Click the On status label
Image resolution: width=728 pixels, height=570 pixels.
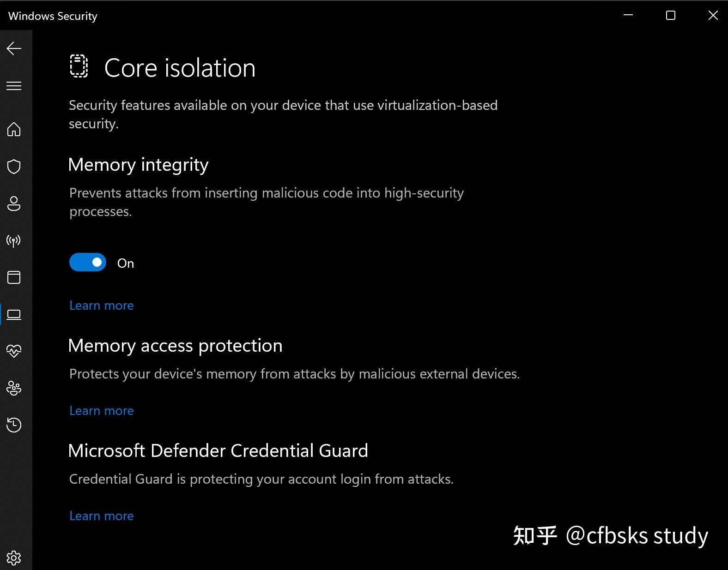pos(125,263)
